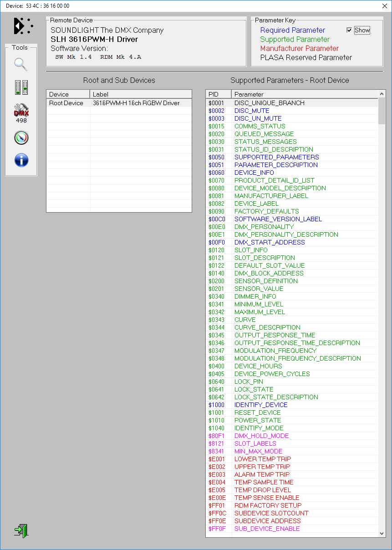Click the PID column header
This screenshot has height=550, width=392.
(218, 94)
